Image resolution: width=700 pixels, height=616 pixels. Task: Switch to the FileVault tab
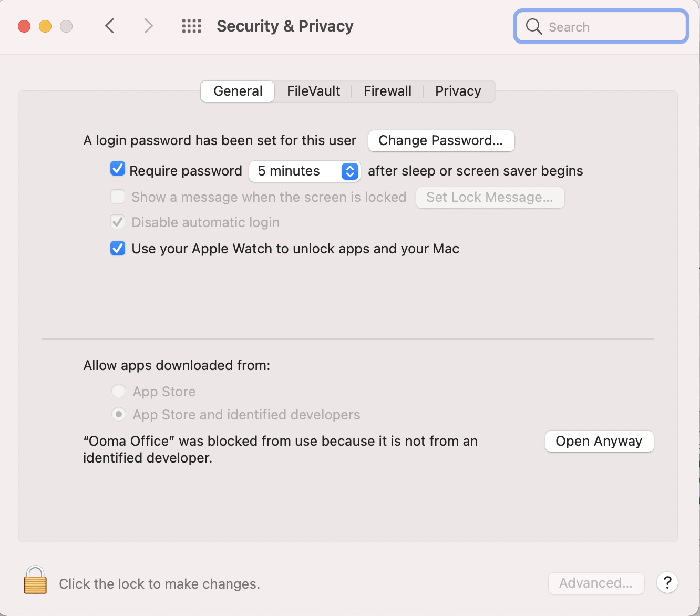coord(313,91)
